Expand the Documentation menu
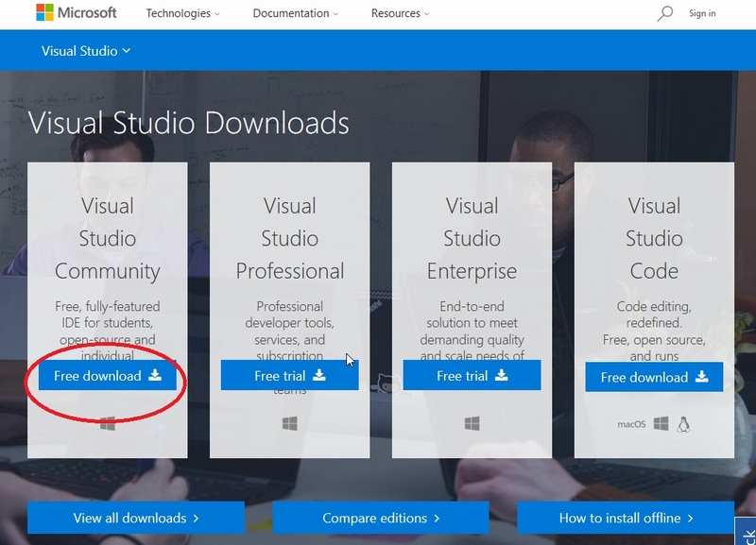The image size is (756, 545). click(296, 13)
